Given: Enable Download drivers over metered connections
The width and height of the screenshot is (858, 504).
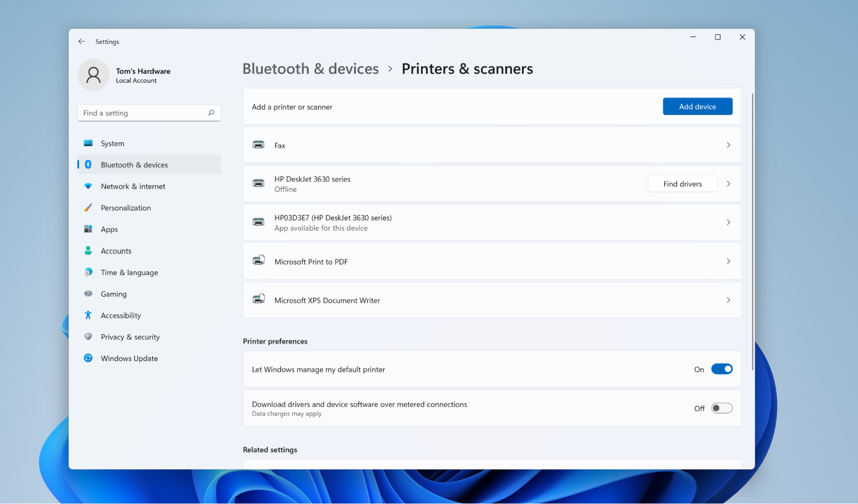Looking at the screenshot, I should [x=721, y=408].
